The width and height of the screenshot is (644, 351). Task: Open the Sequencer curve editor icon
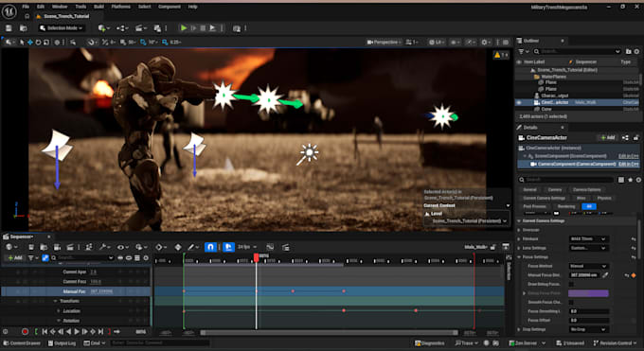tap(269, 247)
